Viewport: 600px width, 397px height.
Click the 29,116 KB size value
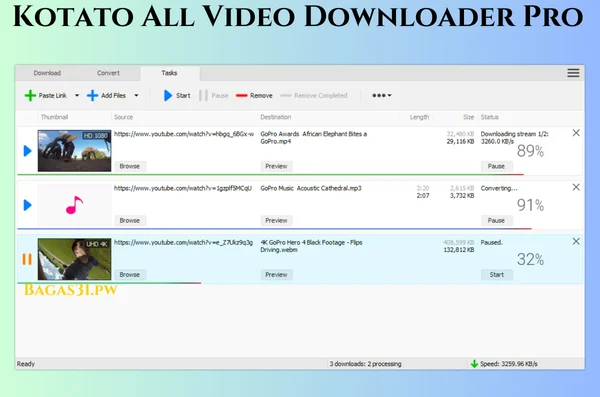click(x=460, y=142)
